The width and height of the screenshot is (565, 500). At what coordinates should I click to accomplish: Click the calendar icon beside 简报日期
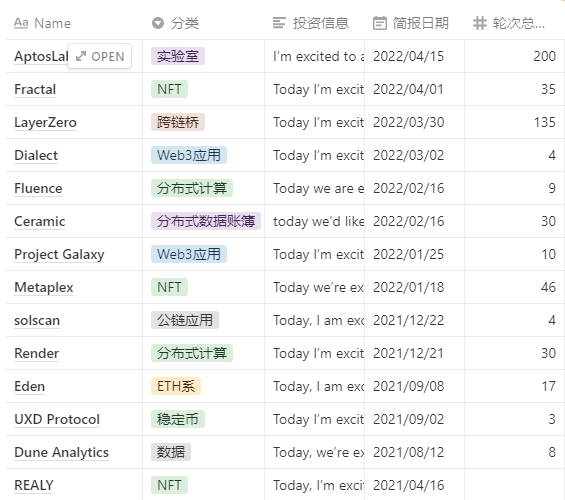point(379,23)
